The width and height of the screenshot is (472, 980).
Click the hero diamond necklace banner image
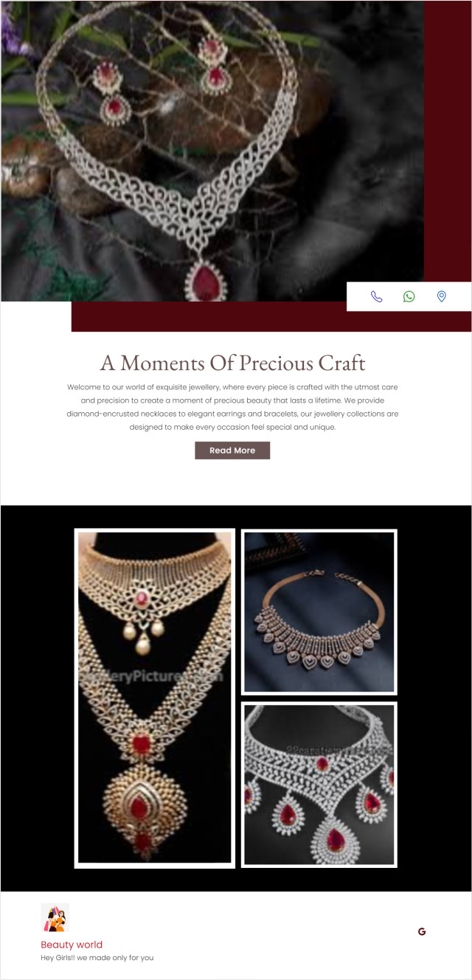coord(212,150)
